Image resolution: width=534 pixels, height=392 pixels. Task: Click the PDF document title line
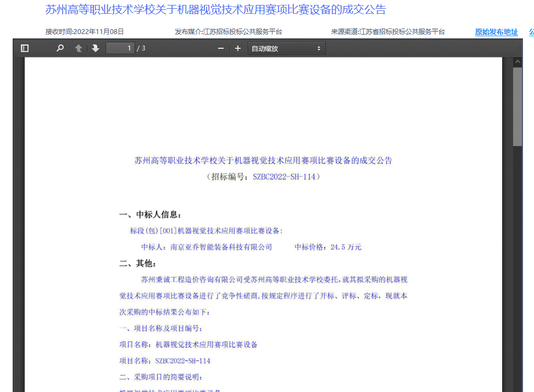263,160
